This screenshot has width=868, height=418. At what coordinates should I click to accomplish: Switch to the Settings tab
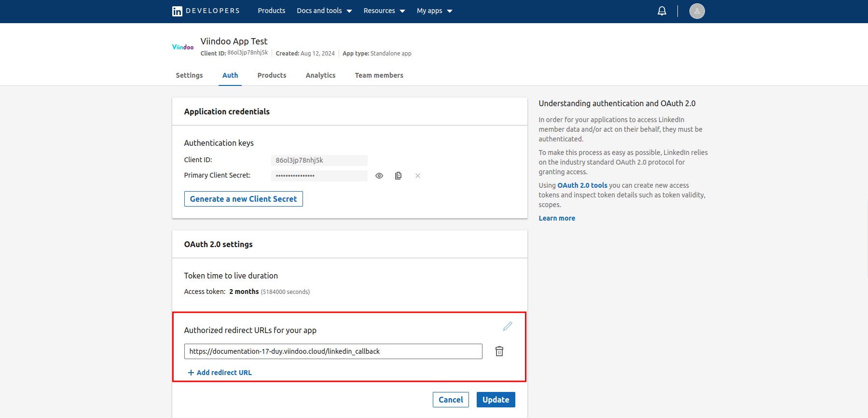click(x=189, y=75)
